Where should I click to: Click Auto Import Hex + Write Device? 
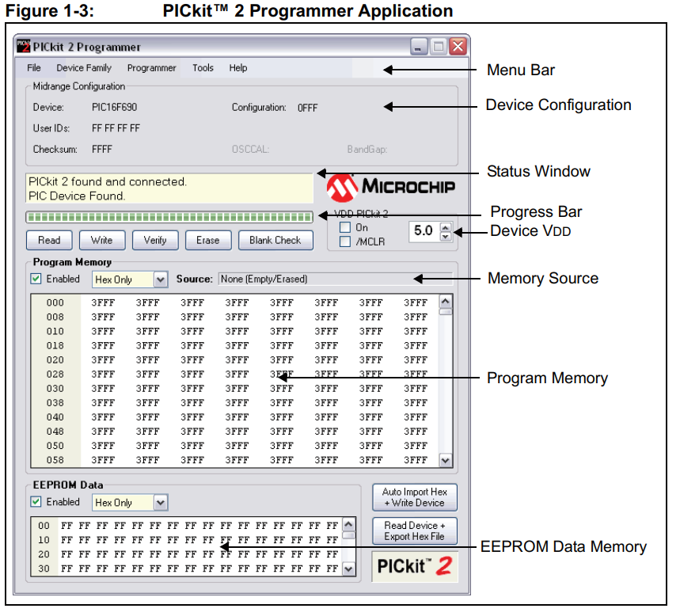415,497
